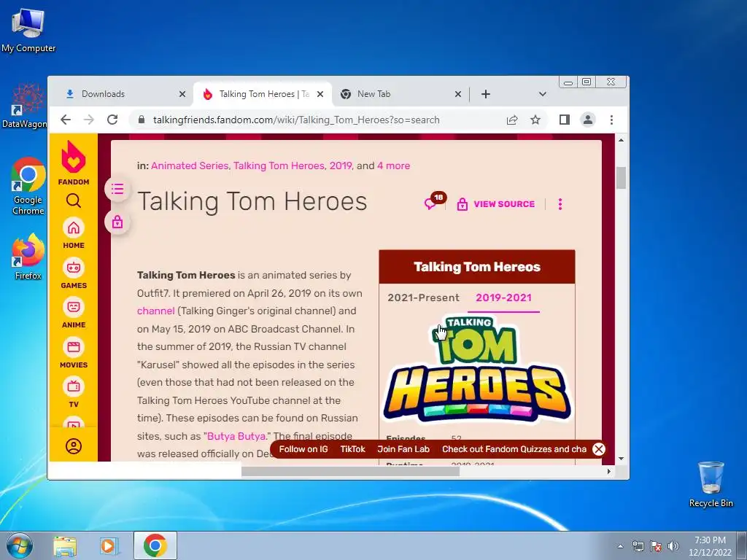Viewport: 747px width, 560px height.
Task: Click the vertical scrollbar thumb
Action: coord(621,178)
